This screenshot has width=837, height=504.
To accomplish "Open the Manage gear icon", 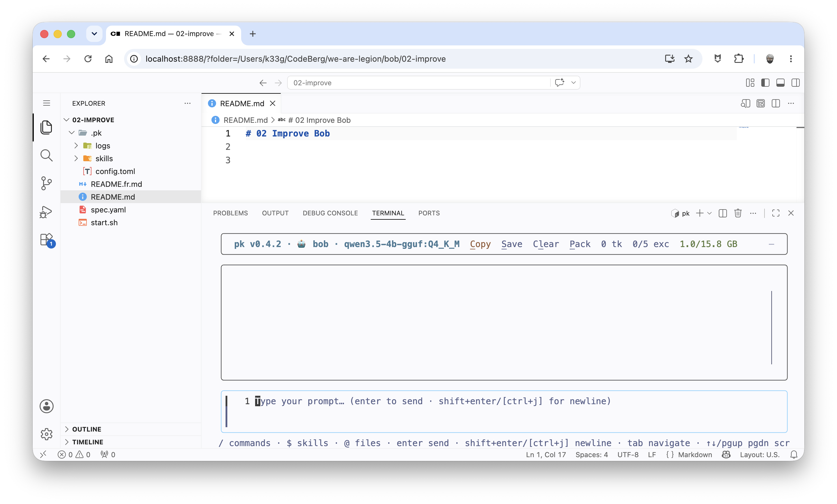I will (x=46, y=434).
